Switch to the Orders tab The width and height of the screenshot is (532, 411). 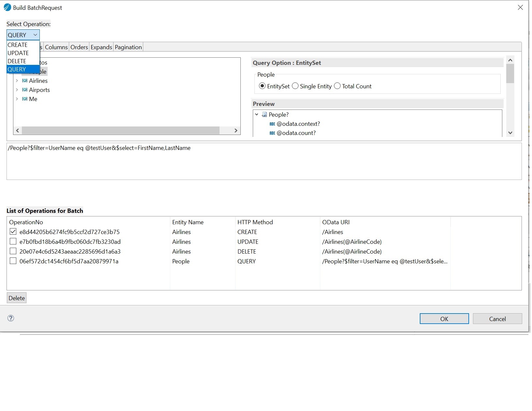coord(79,47)
